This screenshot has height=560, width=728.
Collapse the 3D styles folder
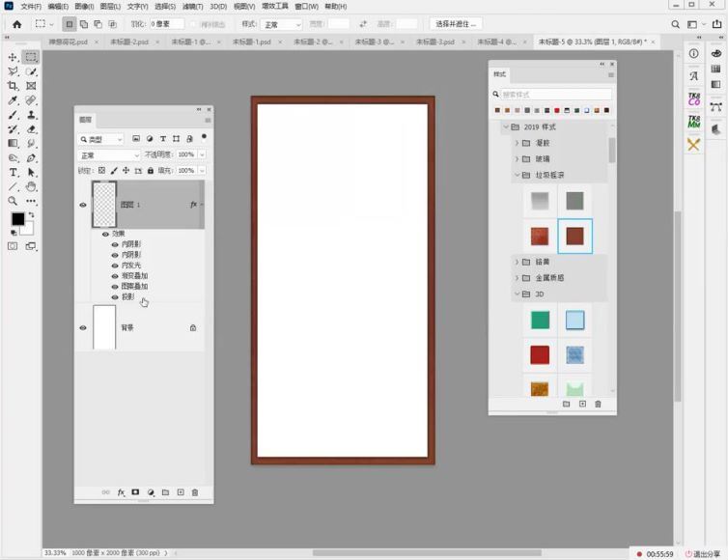tap(517, 294)
